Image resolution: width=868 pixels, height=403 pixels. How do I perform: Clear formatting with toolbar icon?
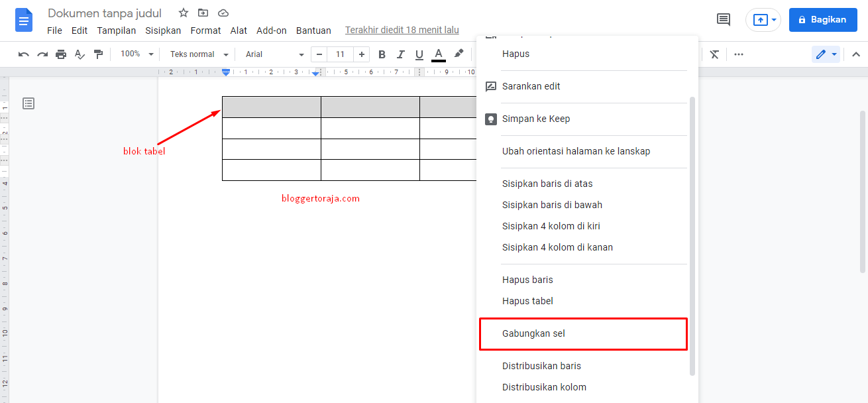[714, 54]
